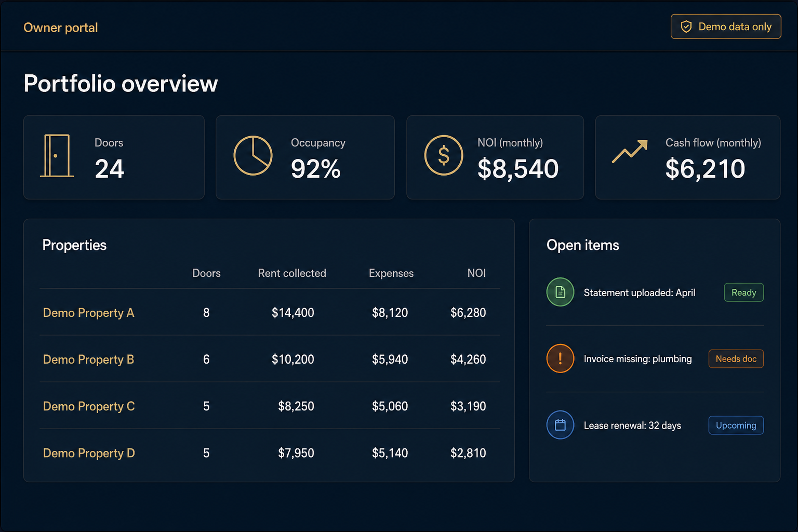Click the Open items panel heading
798x532 pixels.
coord(583,245)
